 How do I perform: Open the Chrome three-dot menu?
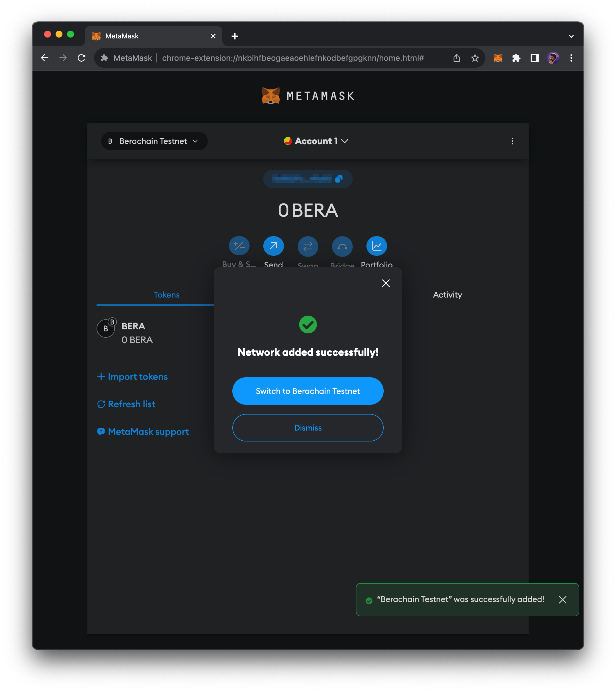point(571,58)
